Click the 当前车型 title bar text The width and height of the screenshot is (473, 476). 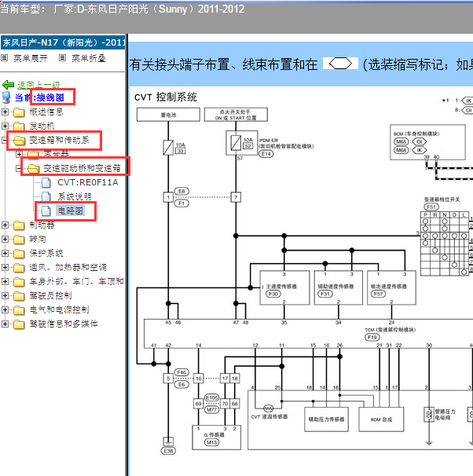click(x=122, y=9)
